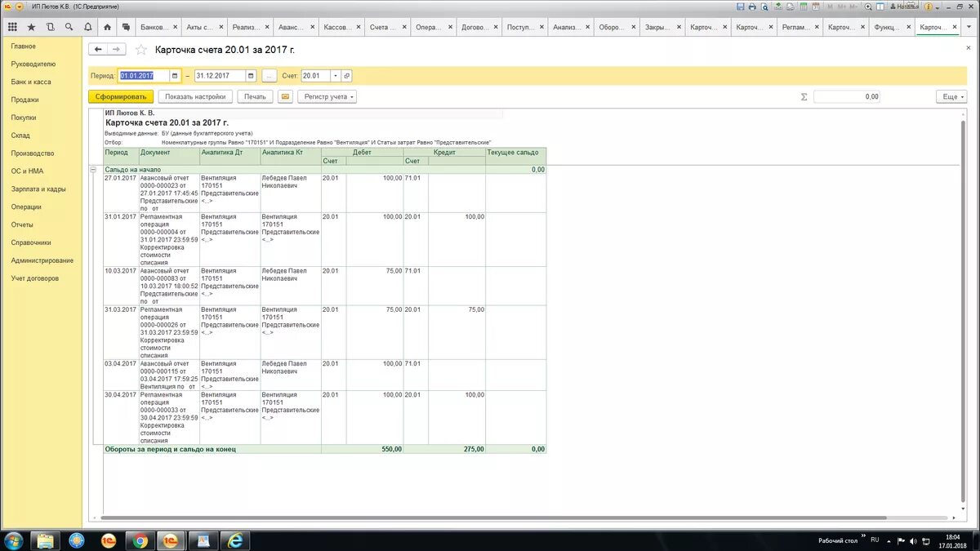
Task: Open Windows Start button
Action: (14, 540)
